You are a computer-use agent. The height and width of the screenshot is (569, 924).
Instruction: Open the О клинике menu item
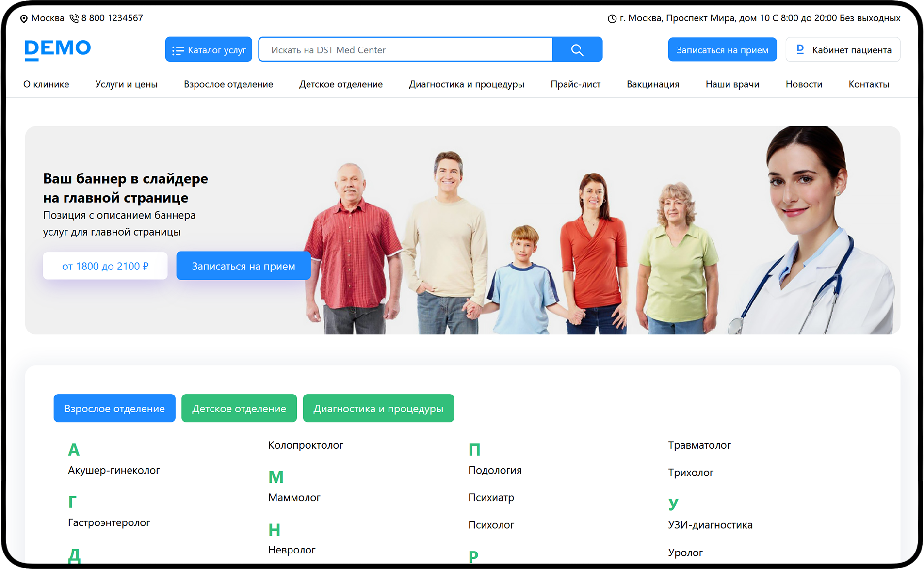coord(46,84)
